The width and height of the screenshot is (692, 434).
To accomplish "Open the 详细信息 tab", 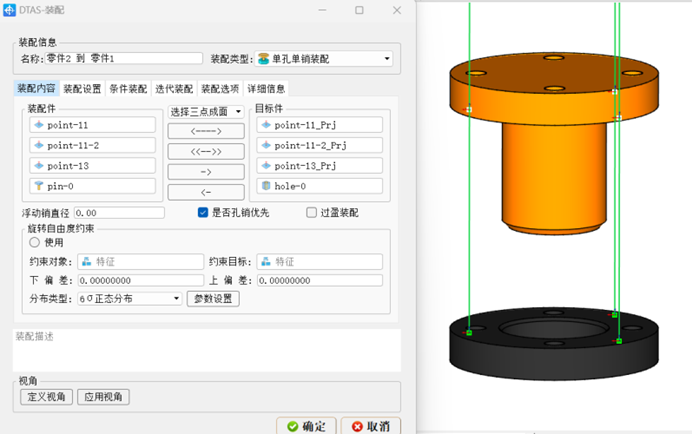I will coord(266,88).
